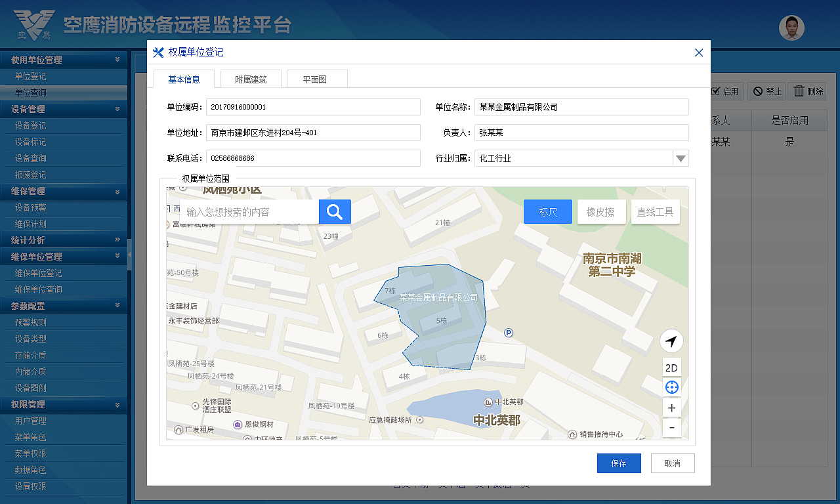
Task: Click the 取消 cancel button
Action: 672,463
